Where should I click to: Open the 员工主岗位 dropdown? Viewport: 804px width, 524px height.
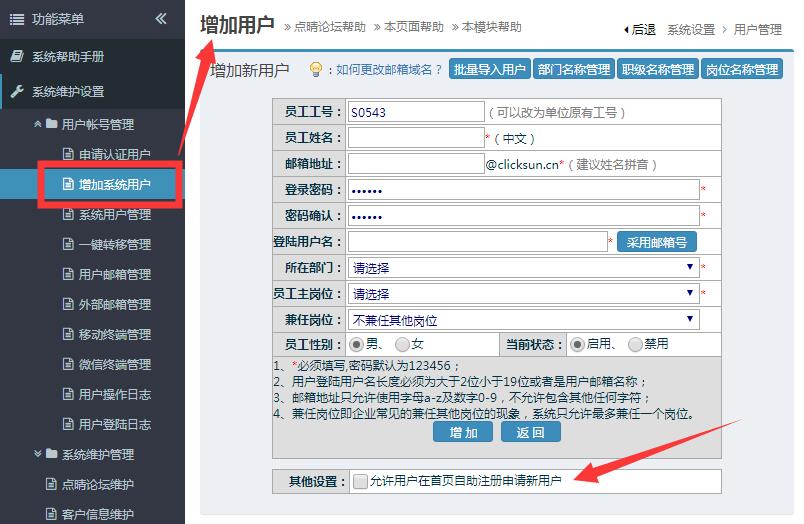[x=523, y=294]
